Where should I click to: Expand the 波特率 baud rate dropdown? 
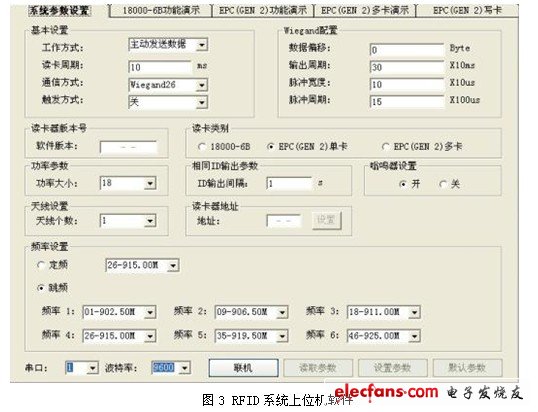point(185,368)
